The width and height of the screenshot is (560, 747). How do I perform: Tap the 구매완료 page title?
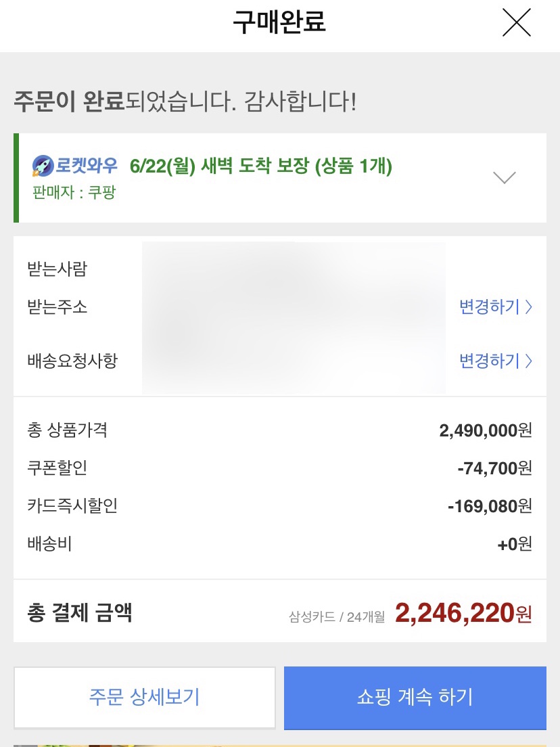pyautogui.click(x=279, y=22)
